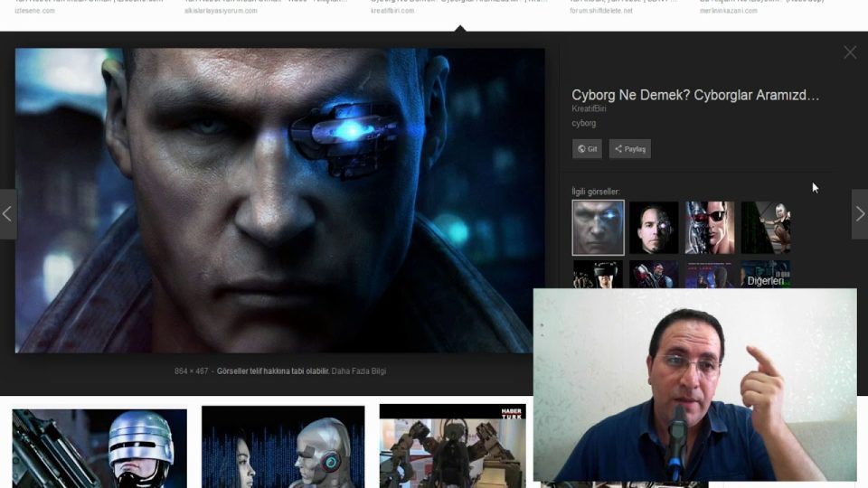
Task: Open Diğerleri more related images tile
Action: [x=766, y=275]
